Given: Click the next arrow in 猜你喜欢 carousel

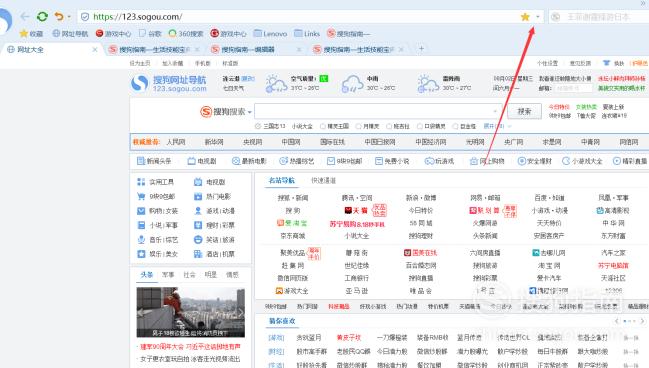Looking at the screenshot, I should (x=642, y=321).
